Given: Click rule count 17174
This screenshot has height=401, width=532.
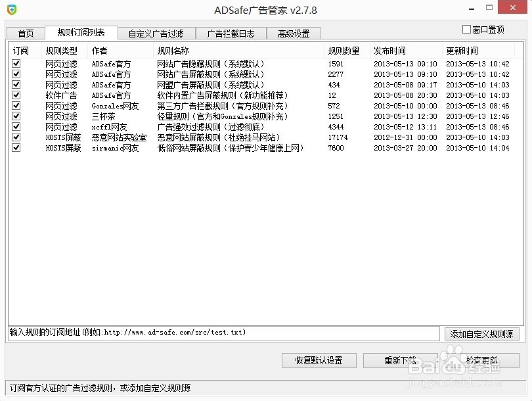Looking at the screenshot, I should pos(338,137).
